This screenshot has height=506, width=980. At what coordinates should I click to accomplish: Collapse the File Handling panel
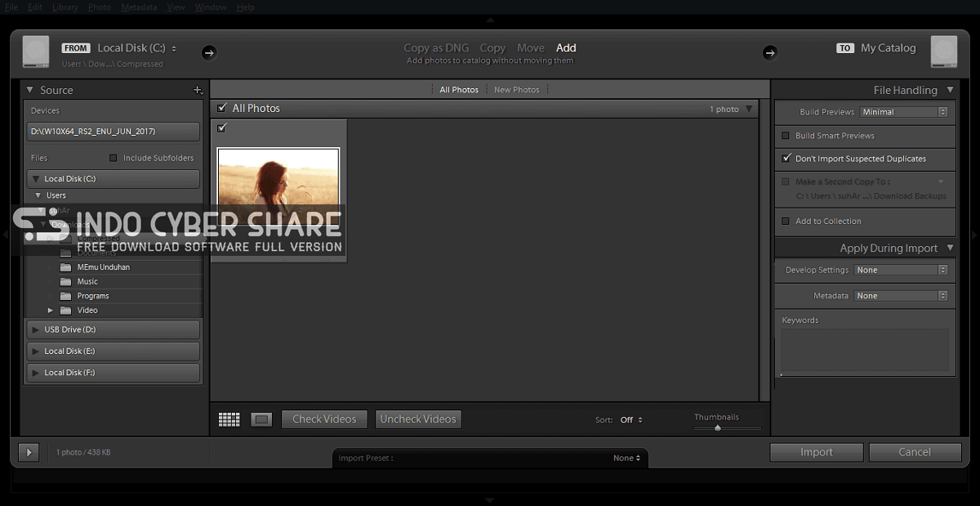(x=950, y=90)
